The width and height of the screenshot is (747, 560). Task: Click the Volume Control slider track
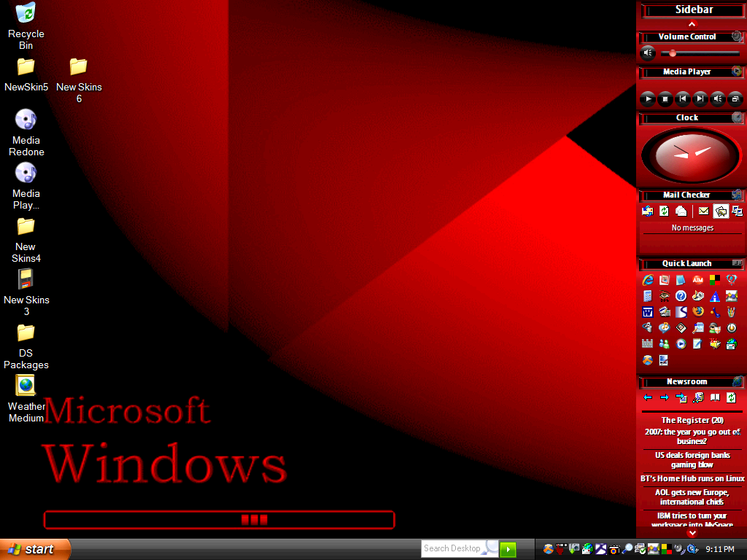point(700,53)
